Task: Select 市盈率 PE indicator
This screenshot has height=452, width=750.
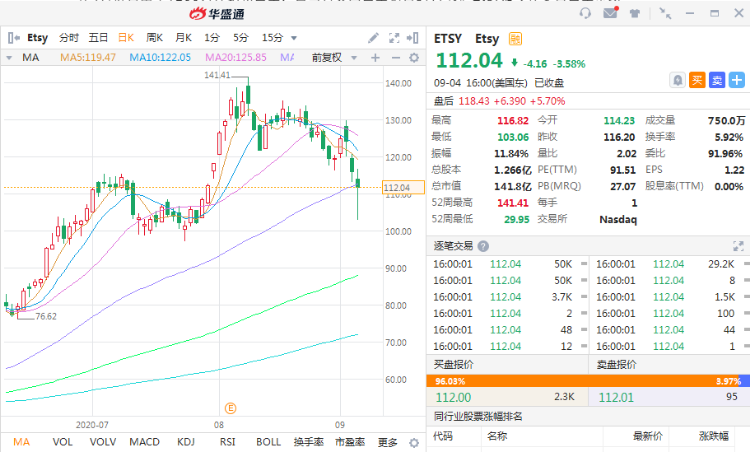Action: [x=350, y=442]
